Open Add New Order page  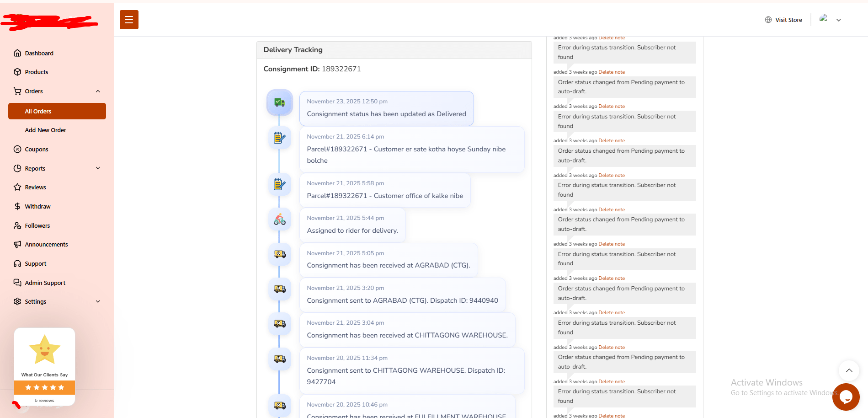click(45, 130)
